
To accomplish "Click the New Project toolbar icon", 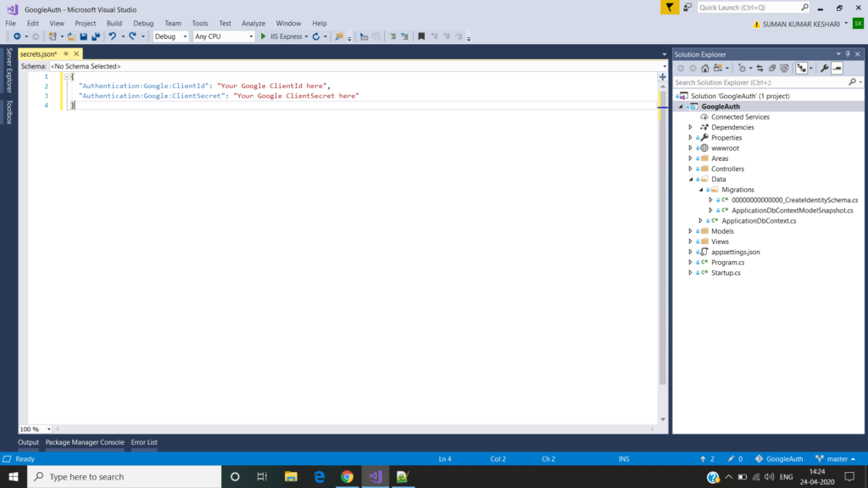I will (53, 36).
